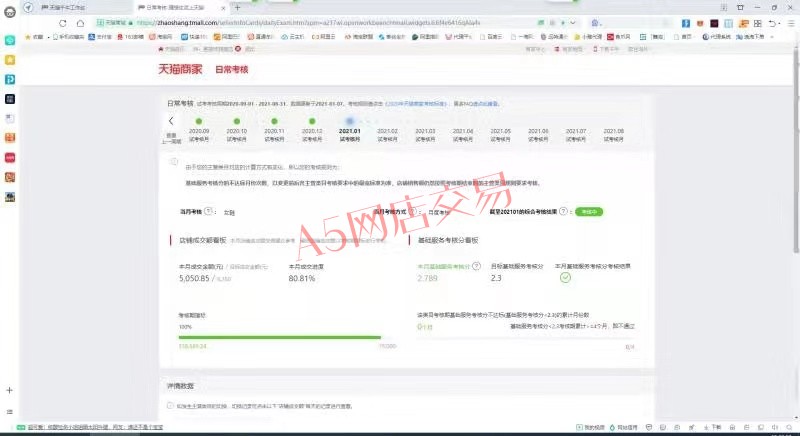Viewport: 800px width, 436px height.
Task: Click the info icon above the note
Action: 173,162
